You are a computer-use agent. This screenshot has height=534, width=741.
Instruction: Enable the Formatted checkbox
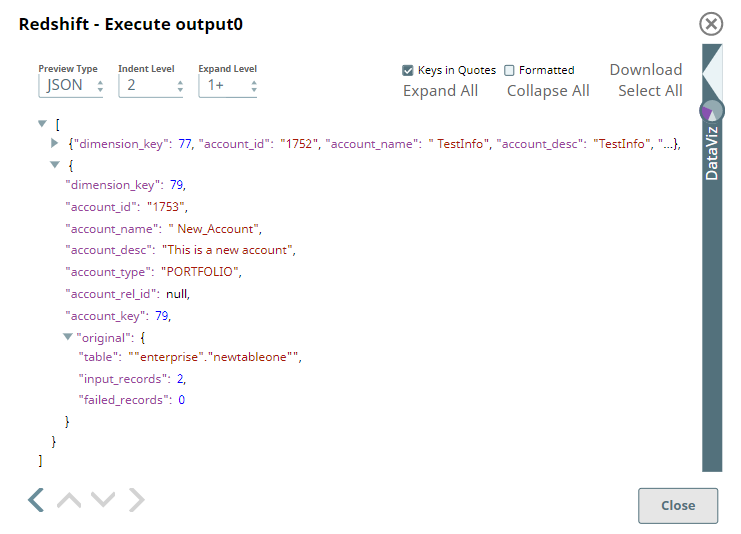(509, 70)
